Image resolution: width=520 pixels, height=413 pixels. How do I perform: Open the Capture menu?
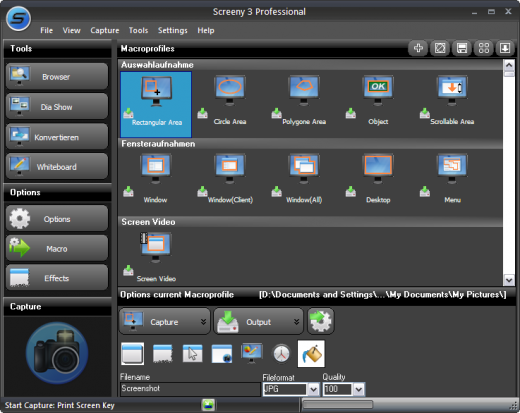[x=105, y=30]
